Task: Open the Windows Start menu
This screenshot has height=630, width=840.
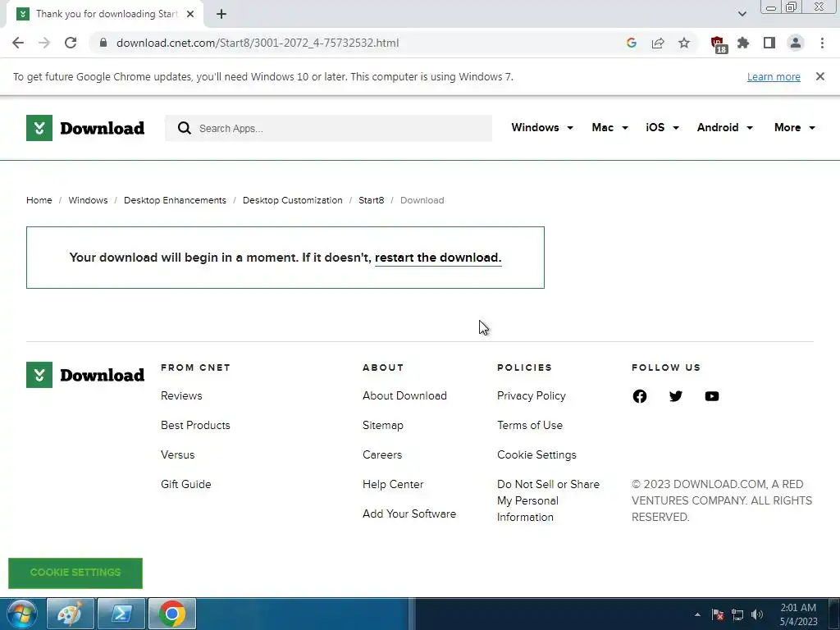Action: click(x=21, y=614)
